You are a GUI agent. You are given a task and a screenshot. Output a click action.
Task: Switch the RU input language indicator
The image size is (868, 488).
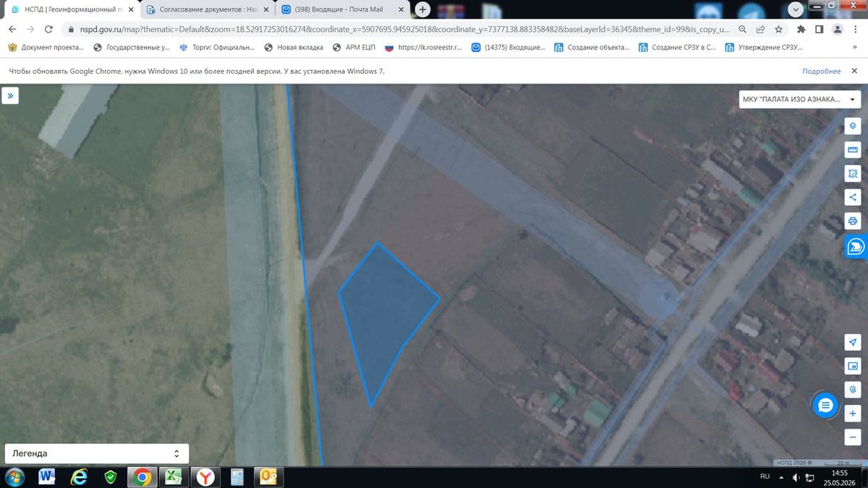[765, 476]
